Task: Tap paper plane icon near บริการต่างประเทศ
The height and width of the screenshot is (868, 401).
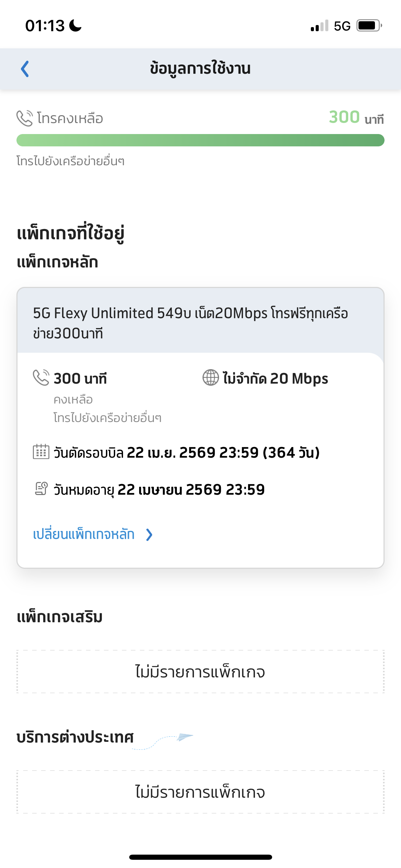Action: point(185,737)
